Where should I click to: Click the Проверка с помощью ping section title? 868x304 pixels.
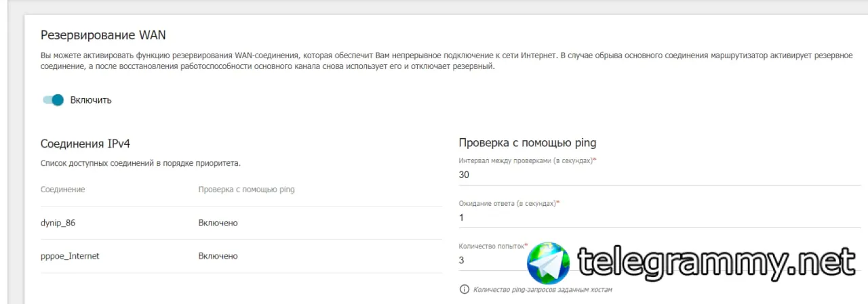(528, 143)
